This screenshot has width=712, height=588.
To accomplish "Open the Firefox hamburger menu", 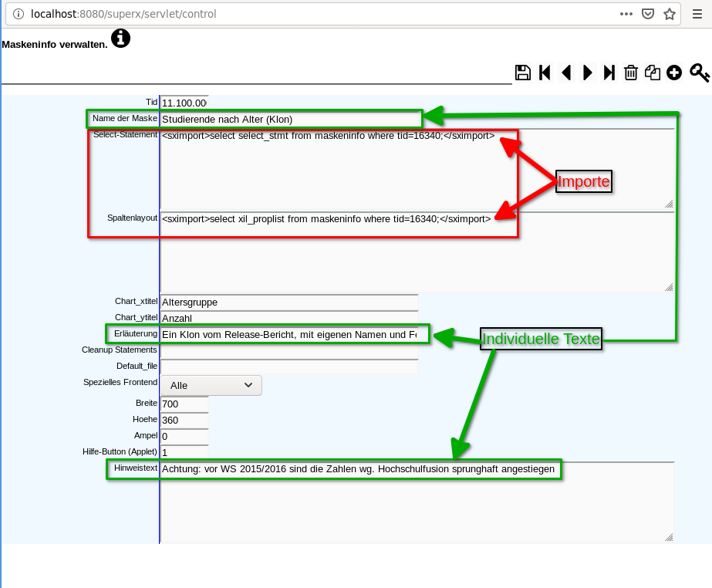I will coord(697,14).
